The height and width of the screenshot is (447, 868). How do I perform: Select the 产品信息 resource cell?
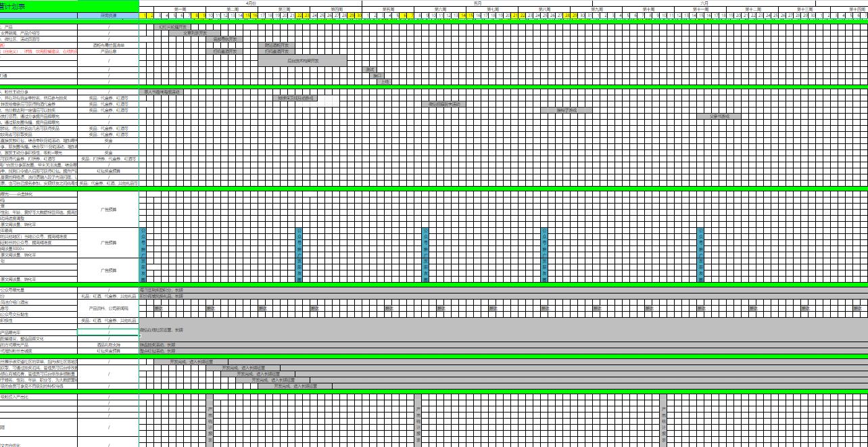point(108,51)
